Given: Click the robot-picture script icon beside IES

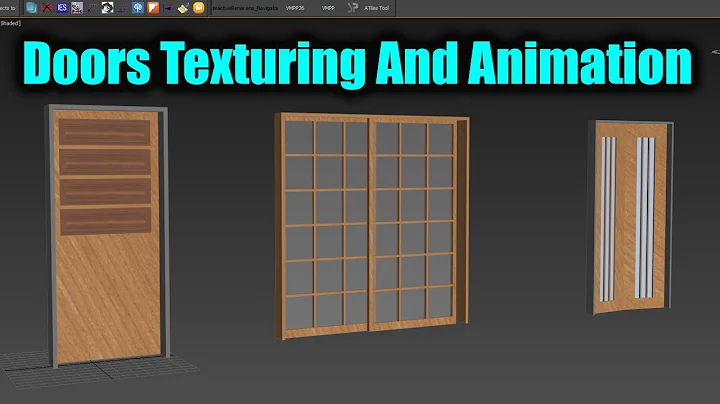Looking at the screenshot, I should (77, 7).
